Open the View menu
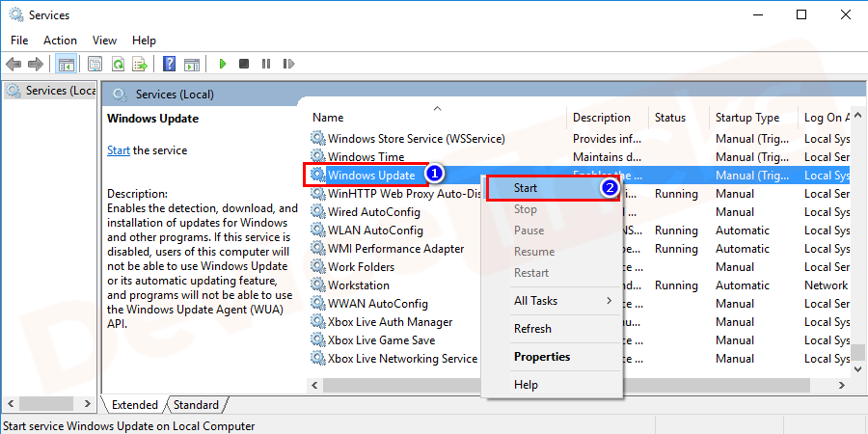Viewport: 868px width, 434px height. point(104,41)
